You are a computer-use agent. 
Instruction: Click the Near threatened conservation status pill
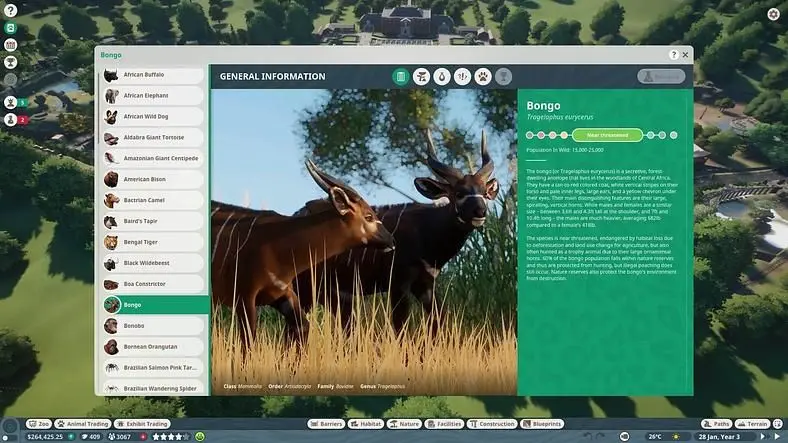click(x=607, y=135)
